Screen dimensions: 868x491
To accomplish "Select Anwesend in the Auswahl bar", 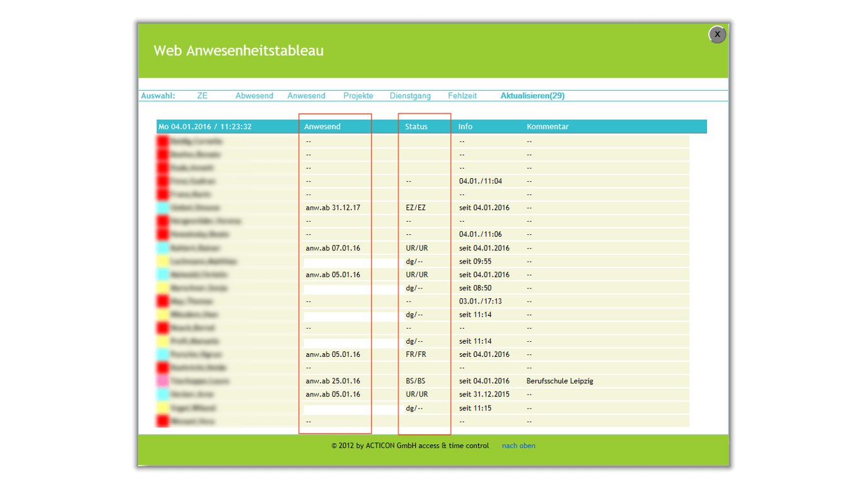I will (x=306, y=96).
